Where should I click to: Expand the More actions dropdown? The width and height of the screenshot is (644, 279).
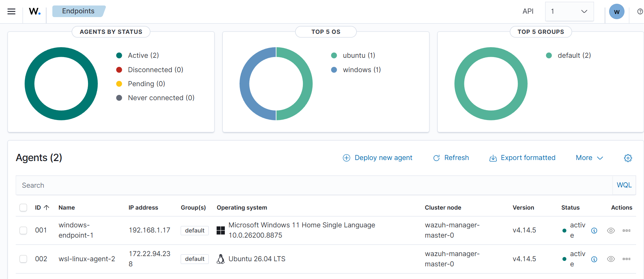coord(589,158)
